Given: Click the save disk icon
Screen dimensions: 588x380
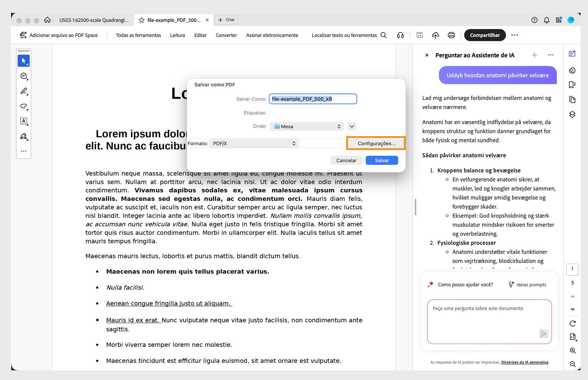Looking at the screenshot, I should point(419,35).
